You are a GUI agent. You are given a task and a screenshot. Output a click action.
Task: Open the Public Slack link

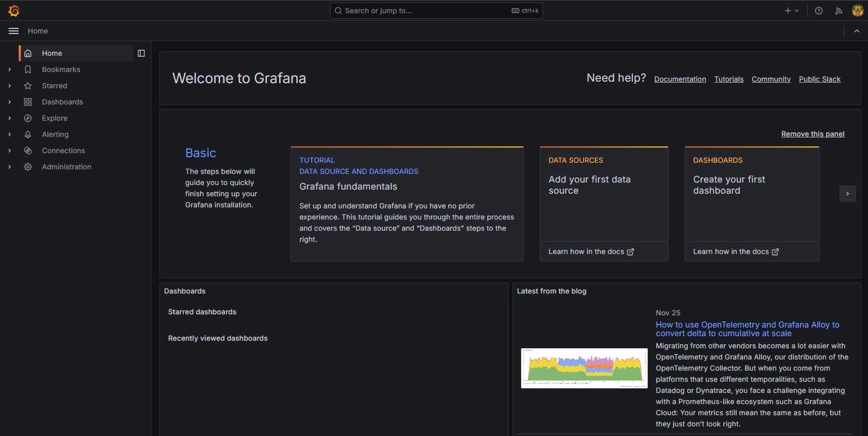click(819, 79)
